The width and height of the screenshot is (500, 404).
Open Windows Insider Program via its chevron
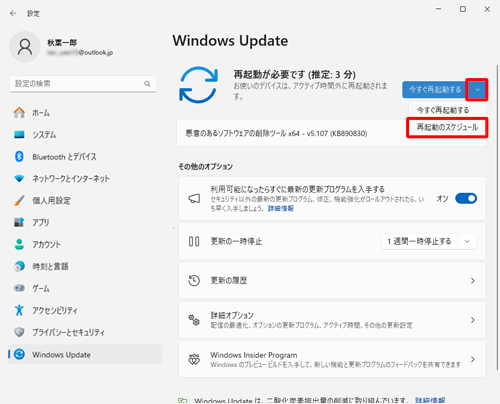pos(473,359)
